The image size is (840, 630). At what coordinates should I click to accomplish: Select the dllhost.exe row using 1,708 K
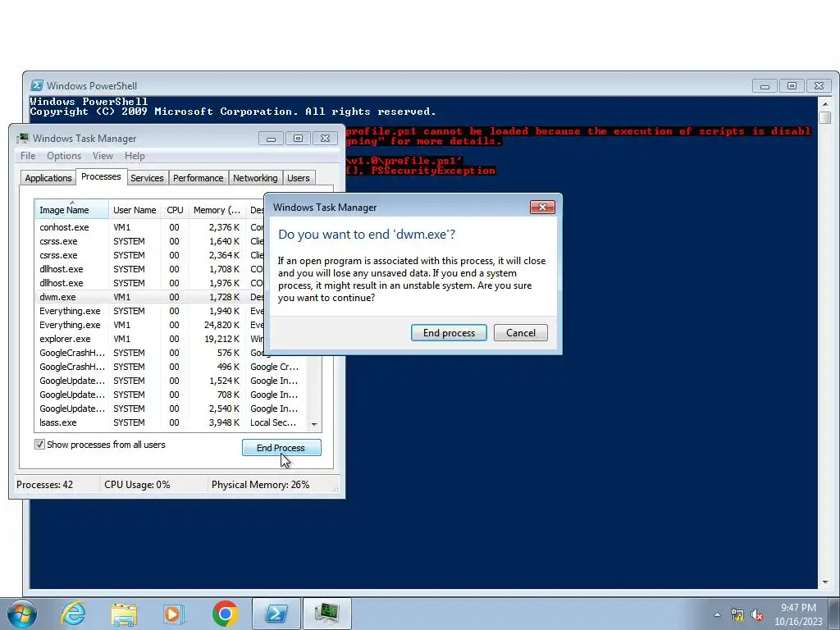(150, 269)
